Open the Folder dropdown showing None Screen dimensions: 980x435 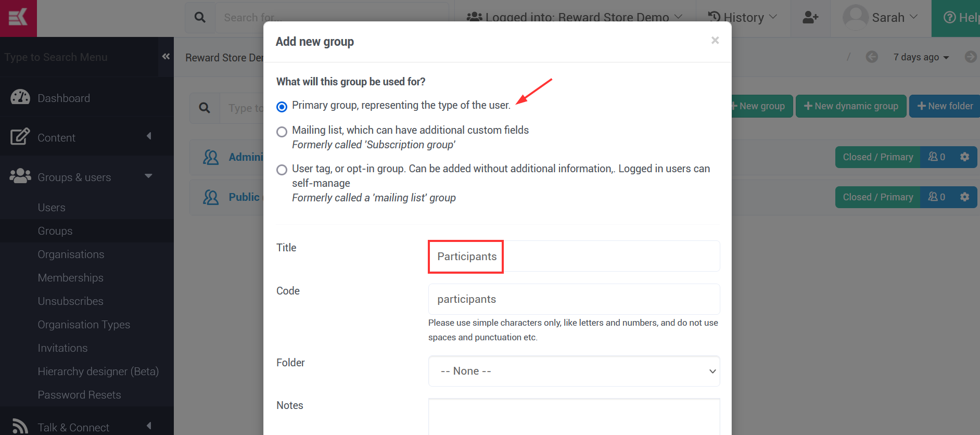click(x=574, y=371)
